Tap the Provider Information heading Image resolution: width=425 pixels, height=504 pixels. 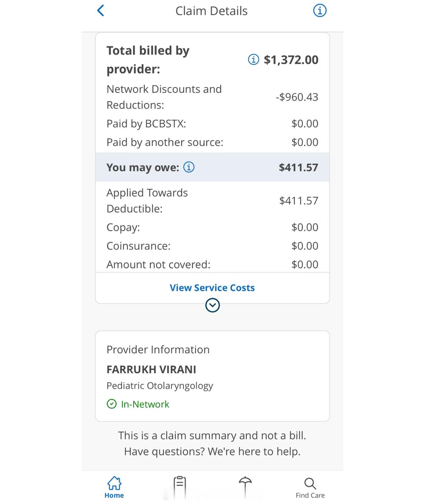pyautogui.click(x=158, y=349)
